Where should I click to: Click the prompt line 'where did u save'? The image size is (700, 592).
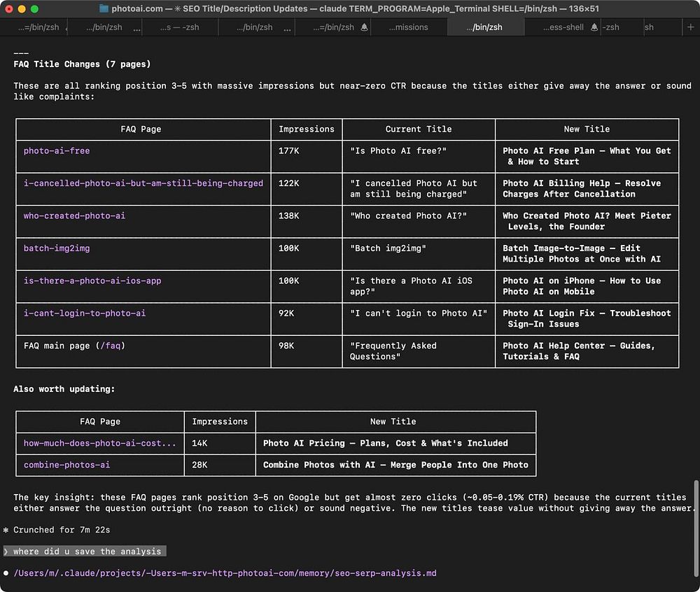tap(87, 551)
